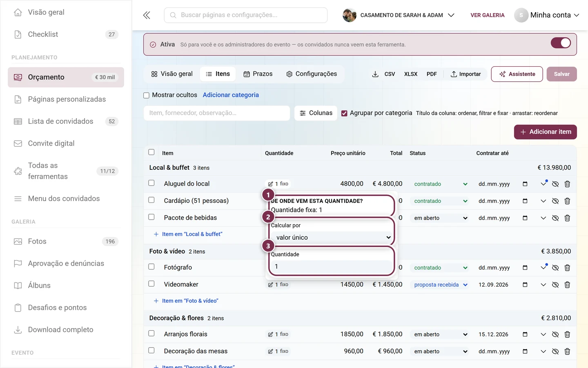Open Desafios e pontos section
Image resolution: width=588 pixels, height=368 pixels.
66,307
